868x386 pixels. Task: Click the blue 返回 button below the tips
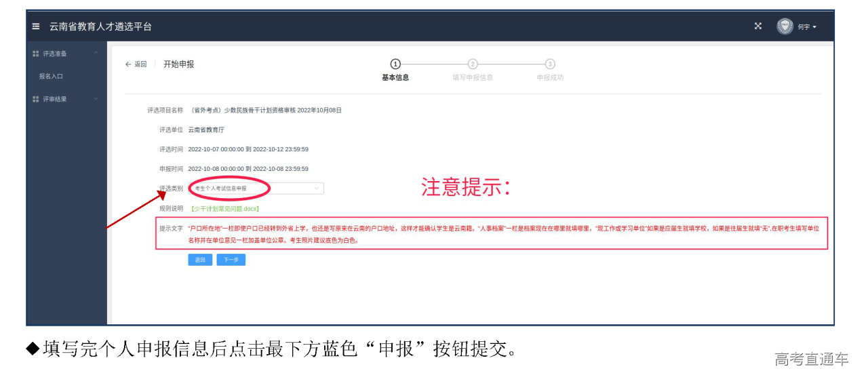[x=200, y=260]
